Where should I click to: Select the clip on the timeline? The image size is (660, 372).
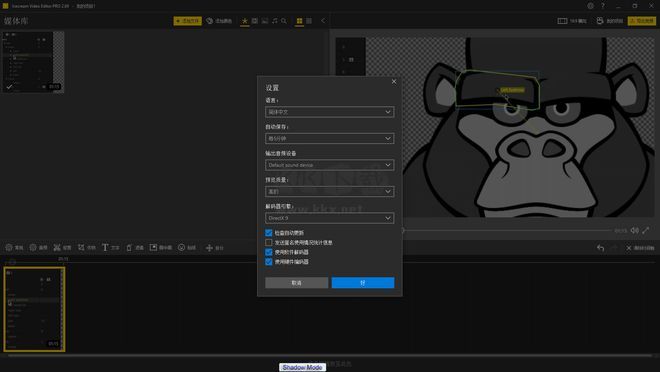(35, 309)
